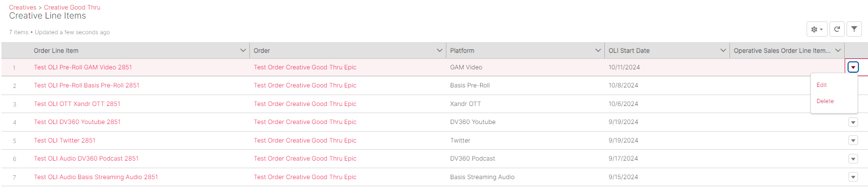This screenshot has height=191, width=868.
Task: Open the Order column header dropdown chevron
Action: (x=440, y=50)
